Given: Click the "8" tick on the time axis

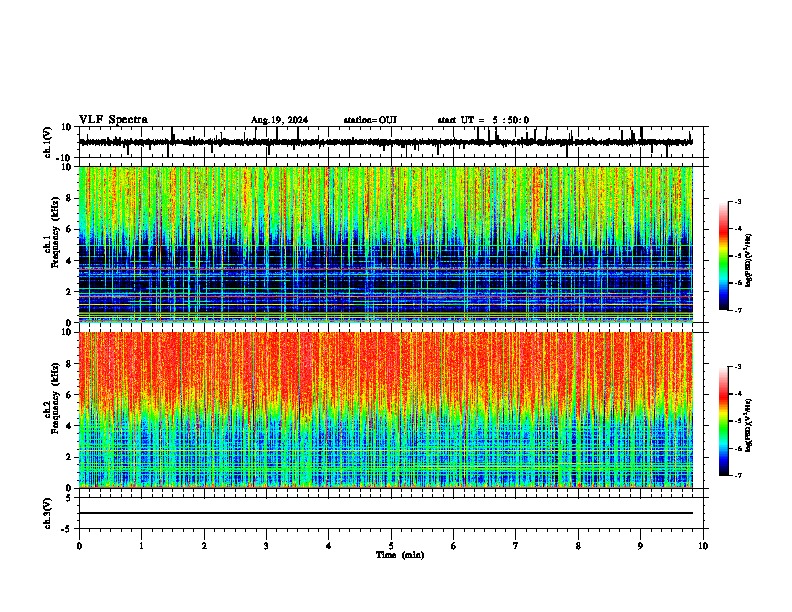Looking at the screenshot, I should (x=578, y=546).
